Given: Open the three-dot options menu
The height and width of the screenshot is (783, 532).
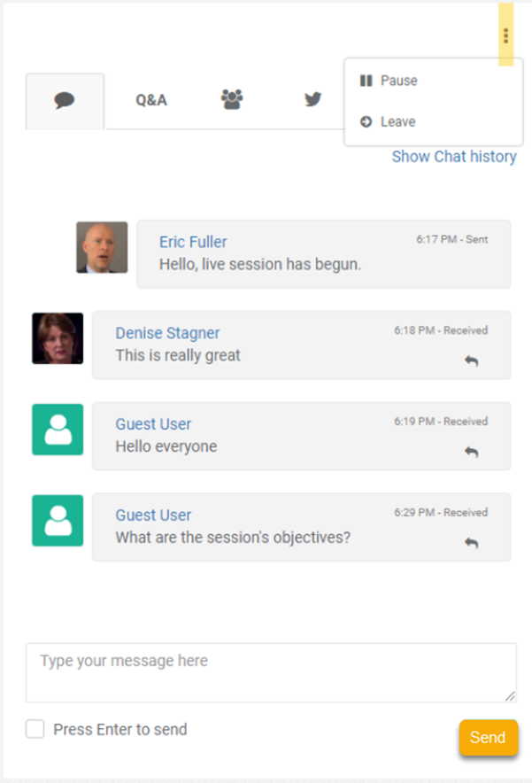Looking at the screenshot, I should [505, 35].
